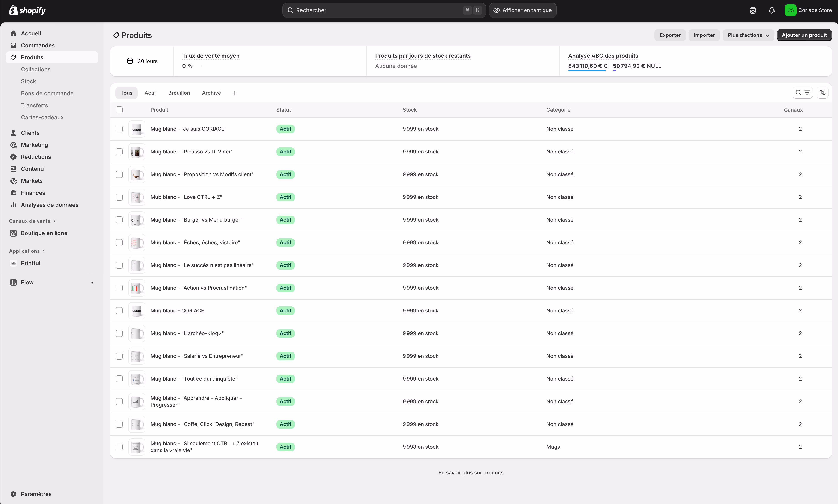Switch to the Brouillon tab
The image size is (838, 504).
click(x=179, y=93)
